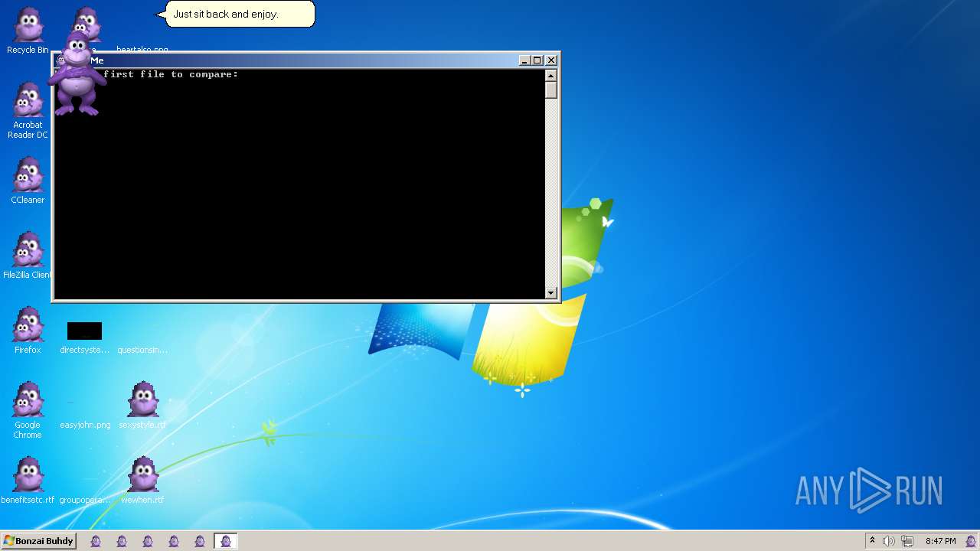The height and width of the screenshot is (551, 980).
Task: Select the wewhen.rtf desktop file
Action: [x=142, y=481]
